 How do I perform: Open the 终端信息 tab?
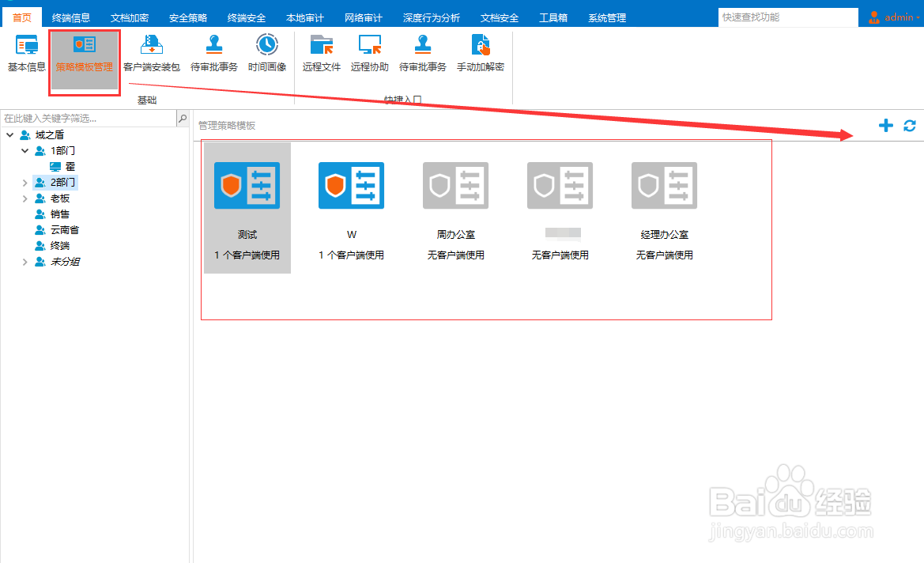tap(70, 17)
